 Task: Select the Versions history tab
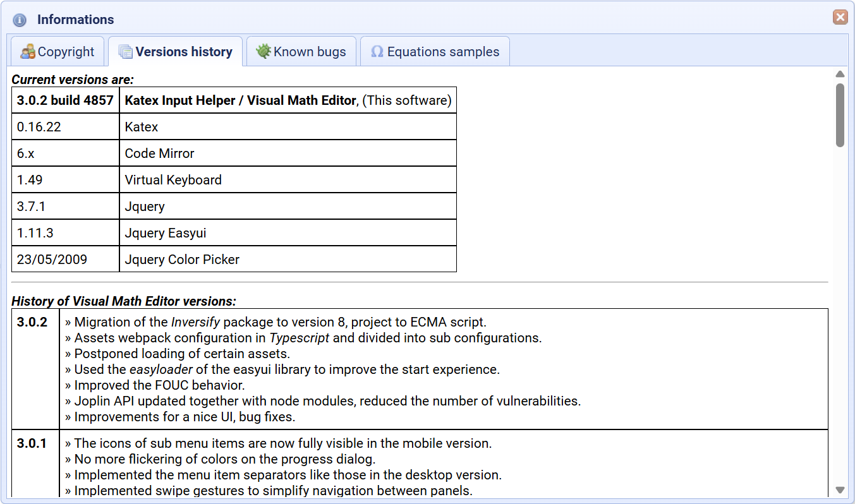(175, 51)
